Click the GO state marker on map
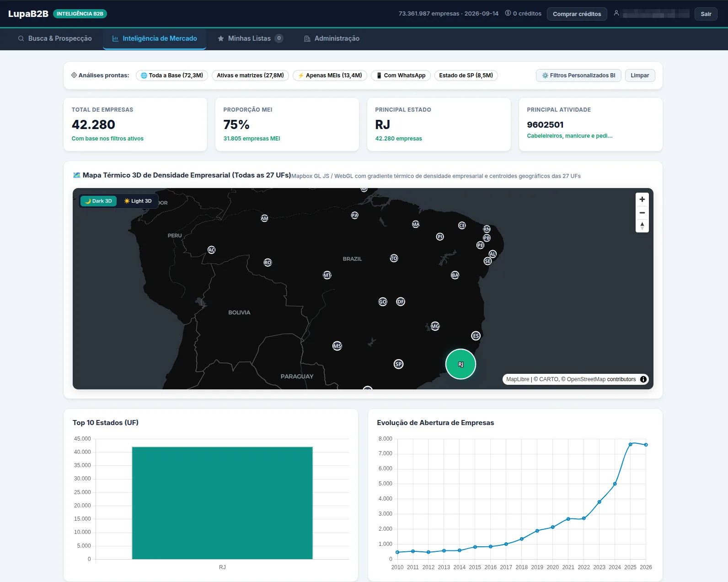 click(383, 302)
